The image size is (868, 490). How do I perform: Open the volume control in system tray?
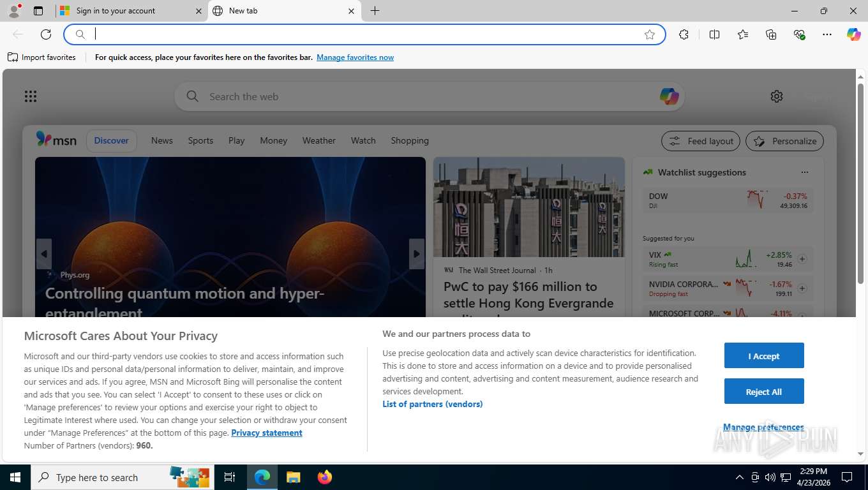(x=770, y=477)
